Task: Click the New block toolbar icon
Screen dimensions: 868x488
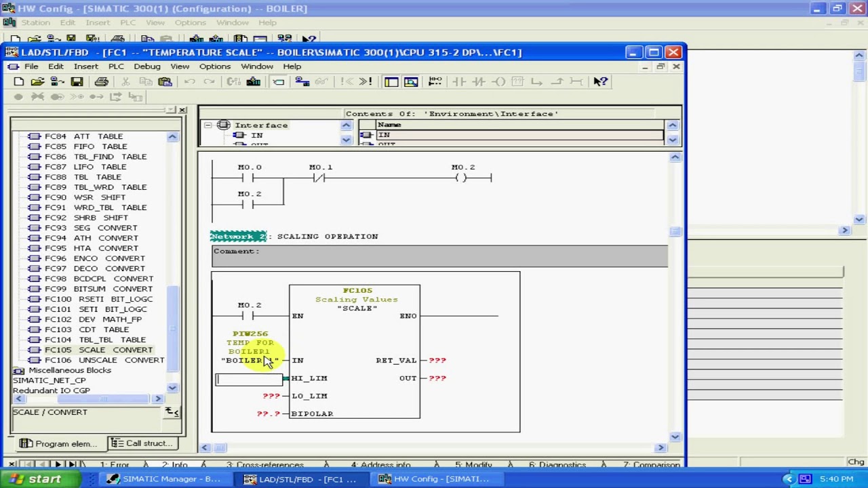Action: pos(19,81)
